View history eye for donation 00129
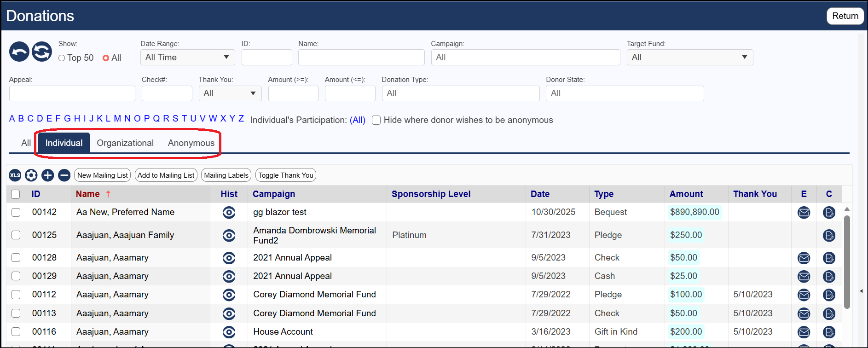 click(x=229, y=276)
